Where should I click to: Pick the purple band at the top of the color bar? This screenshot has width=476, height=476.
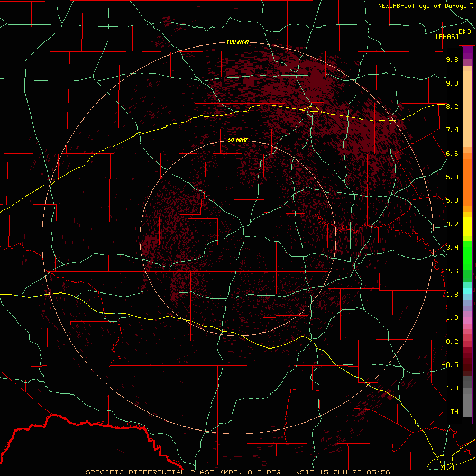pyautogui.click(x=467, y=53)
